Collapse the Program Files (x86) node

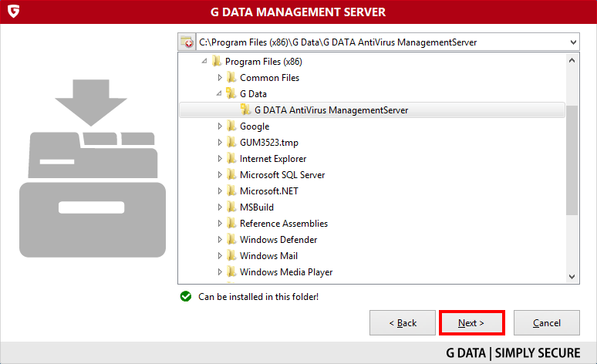(x=204, y=61)
